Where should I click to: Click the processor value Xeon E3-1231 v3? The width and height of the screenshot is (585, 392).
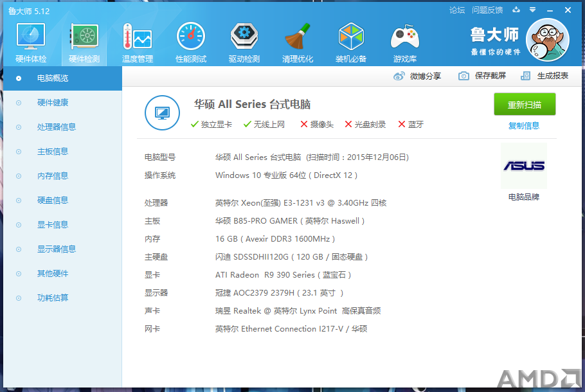click(x=301, y=203)
